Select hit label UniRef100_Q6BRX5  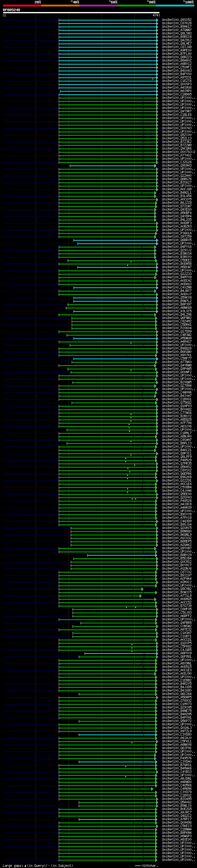(177, 240)
